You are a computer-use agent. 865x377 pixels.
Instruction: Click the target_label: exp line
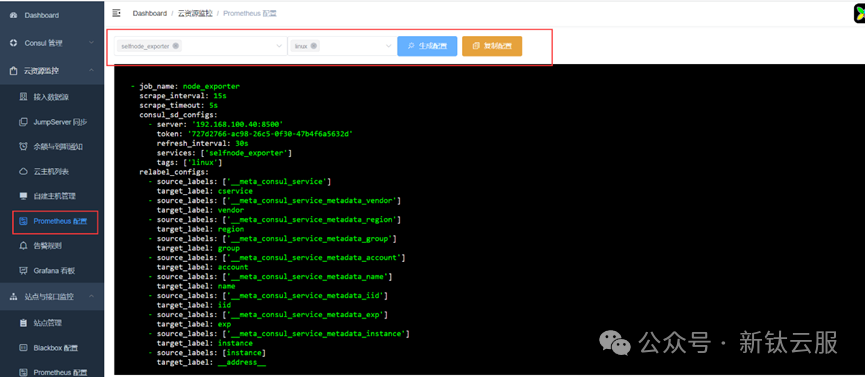(194, 324)
